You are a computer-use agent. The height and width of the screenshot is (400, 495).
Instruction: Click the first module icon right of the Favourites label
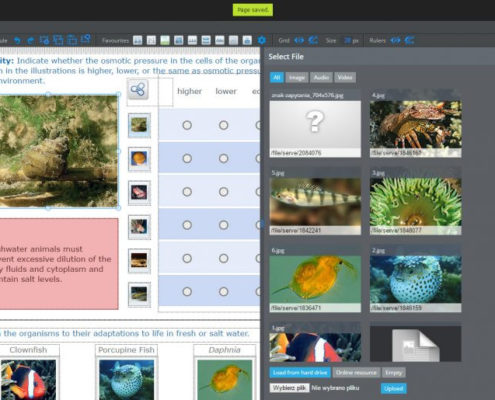(x=137, y=40)
